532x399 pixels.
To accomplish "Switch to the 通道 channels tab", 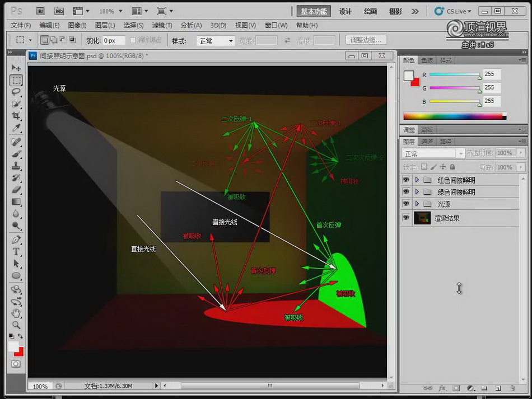I will click(427, 142).
